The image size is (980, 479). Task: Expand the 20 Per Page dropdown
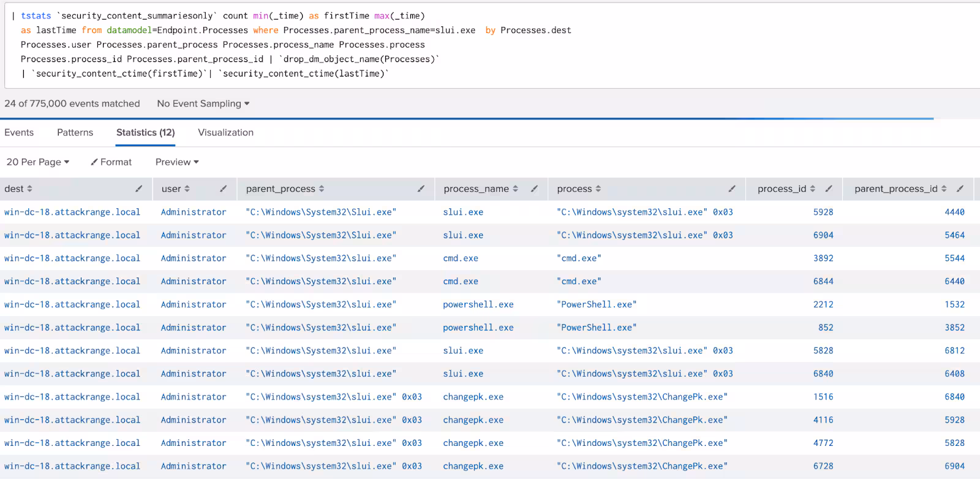(37, 162)
